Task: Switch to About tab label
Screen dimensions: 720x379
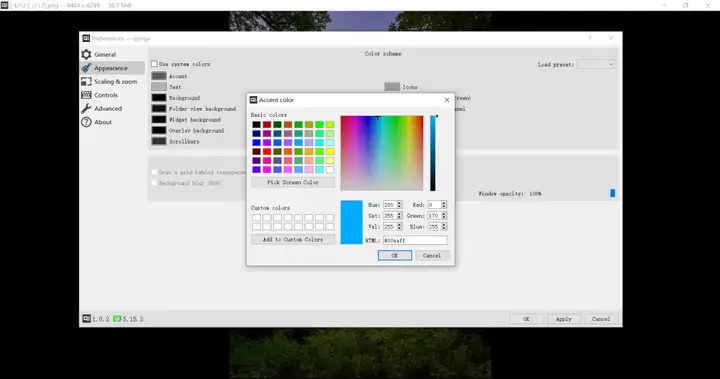Action: 103,122
